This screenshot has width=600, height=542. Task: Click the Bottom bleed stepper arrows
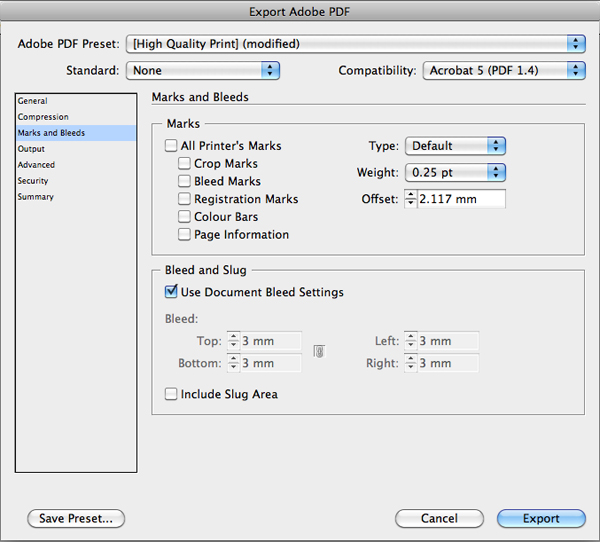click(233, 363)
